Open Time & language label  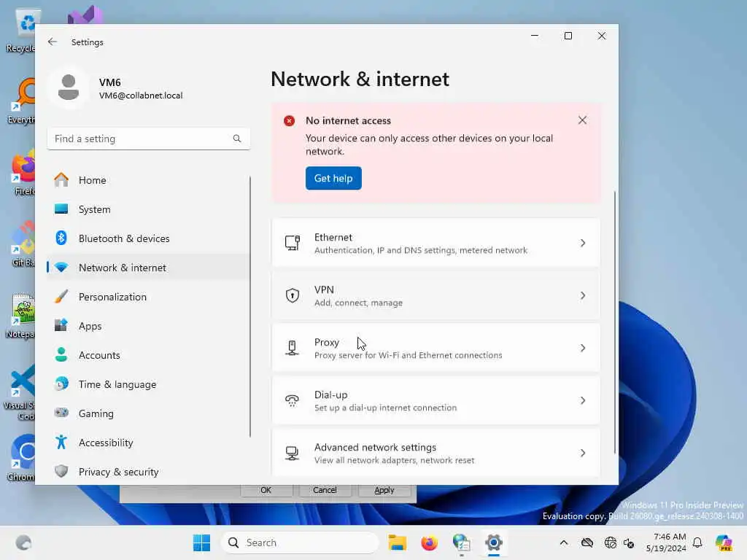tap(117, 384)
